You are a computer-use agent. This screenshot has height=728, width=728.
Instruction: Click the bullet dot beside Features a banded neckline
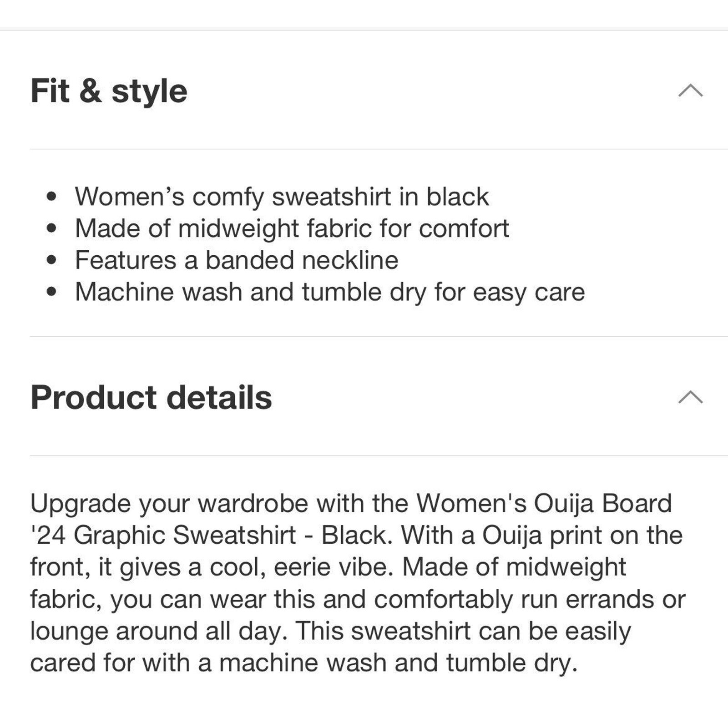[51, 260]
